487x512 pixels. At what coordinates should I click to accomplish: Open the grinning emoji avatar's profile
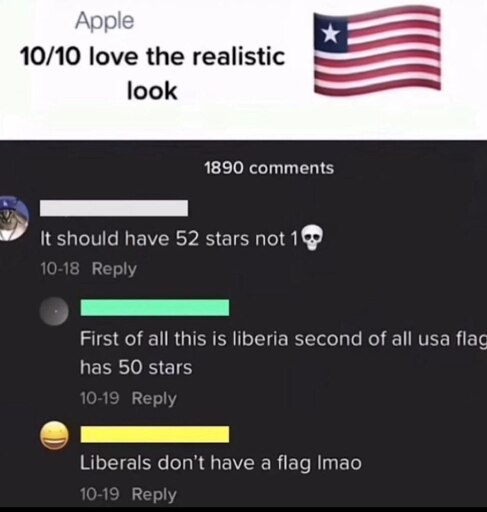tap(54, 435)
